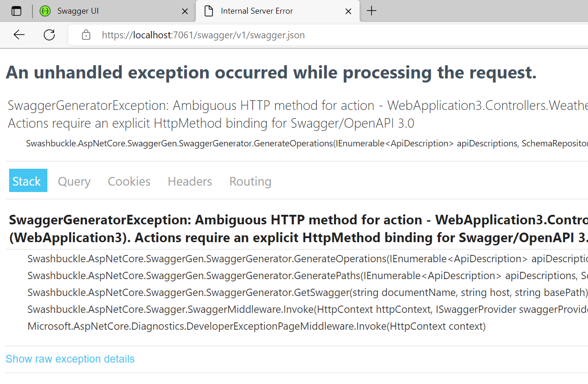
Task: Close the Internal Server Error tab
Action: [348, 11]
